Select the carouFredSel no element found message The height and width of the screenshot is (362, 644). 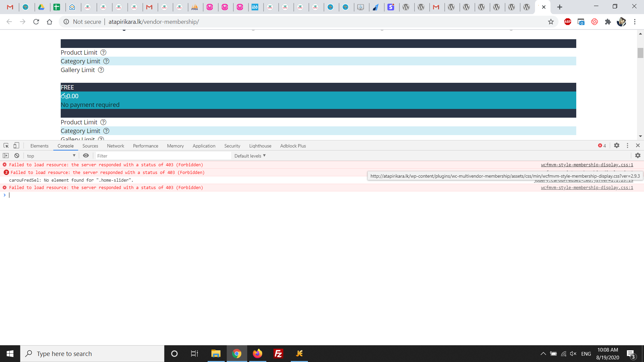click(x=71, y=180)
